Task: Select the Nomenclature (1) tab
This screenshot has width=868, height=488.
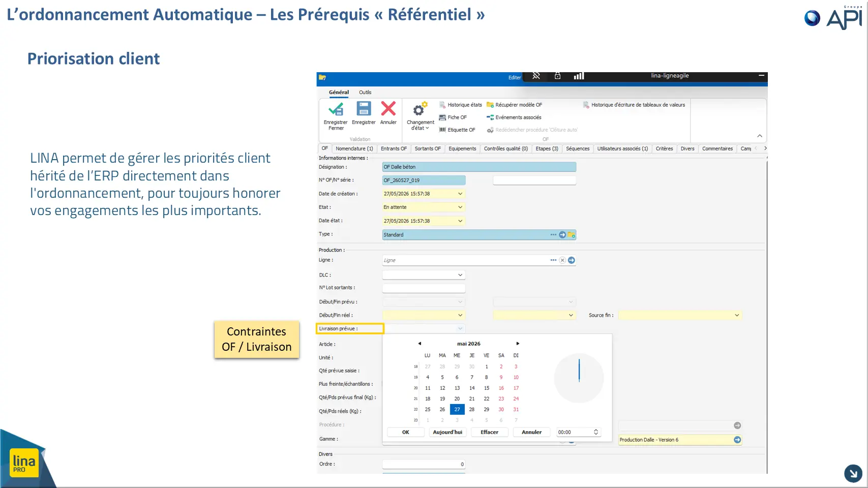Action: click(354, 148)
